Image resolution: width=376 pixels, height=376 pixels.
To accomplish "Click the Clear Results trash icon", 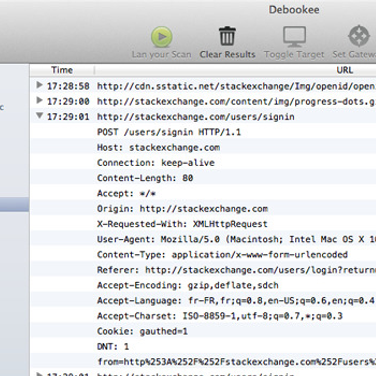I will pos(227,36).
